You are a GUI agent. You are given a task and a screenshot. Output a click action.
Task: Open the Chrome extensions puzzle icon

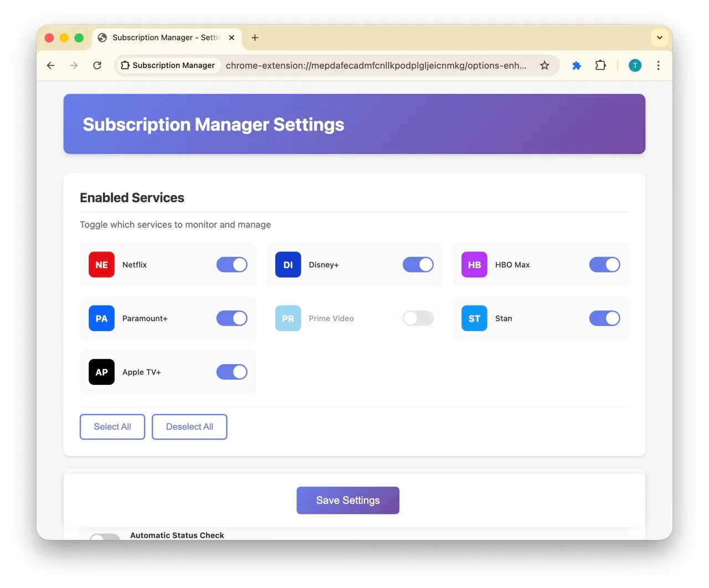[600, 65]
